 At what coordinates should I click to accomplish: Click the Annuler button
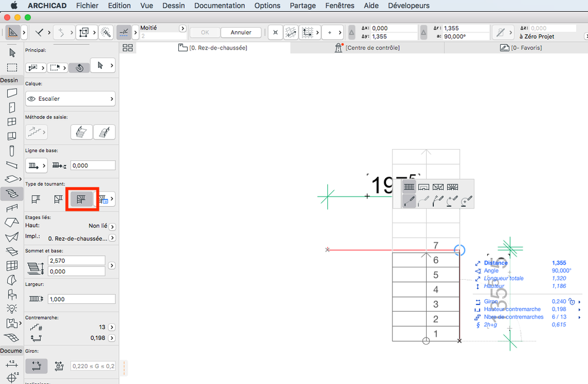coord(241,32)
